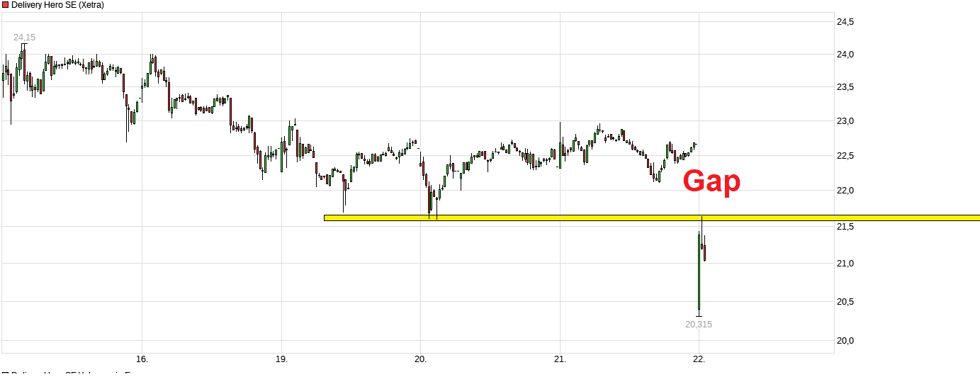The height and width of the screenshot is (377, 980).
Task: Select the "22." date axis label
Action: point(699,359)
